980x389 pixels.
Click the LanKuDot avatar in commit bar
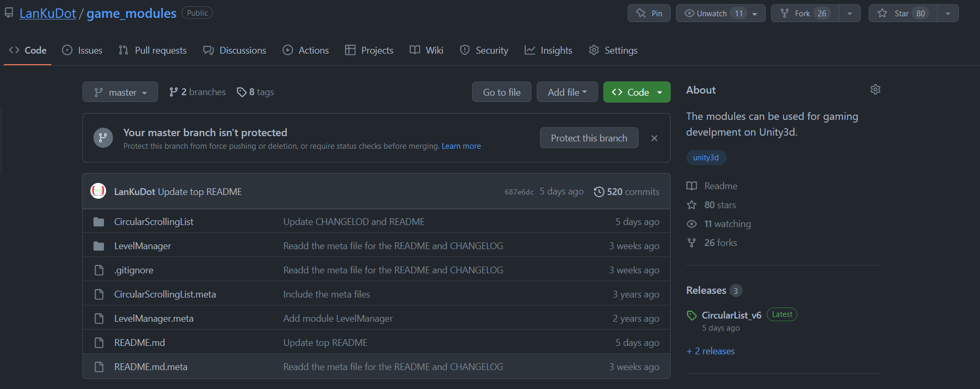pyautogui.click(x=98, y=191)
